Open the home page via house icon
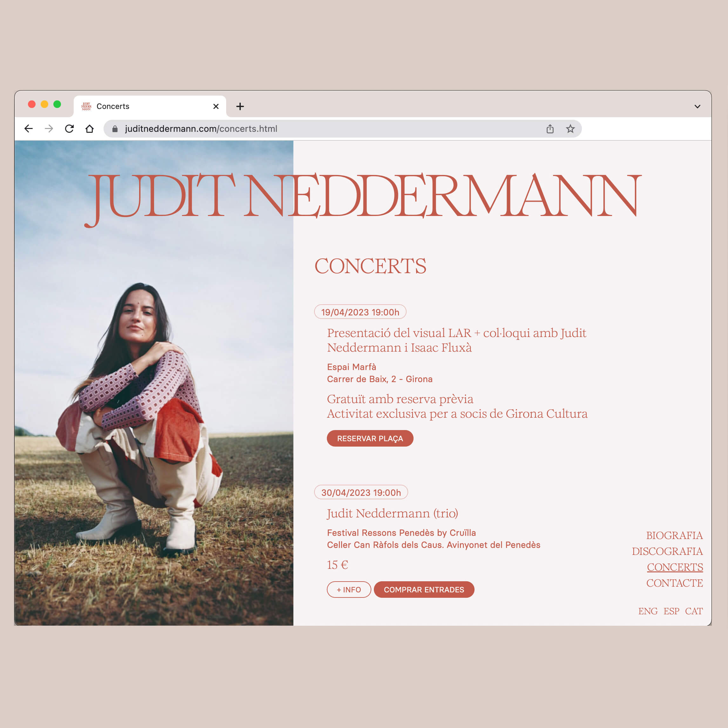This screenshot has height=728, width=728. [89, 129]
